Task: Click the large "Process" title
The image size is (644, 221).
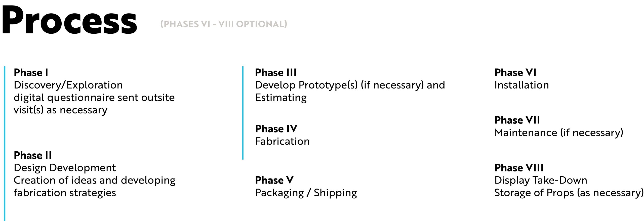Action: [x=69, y=20]
